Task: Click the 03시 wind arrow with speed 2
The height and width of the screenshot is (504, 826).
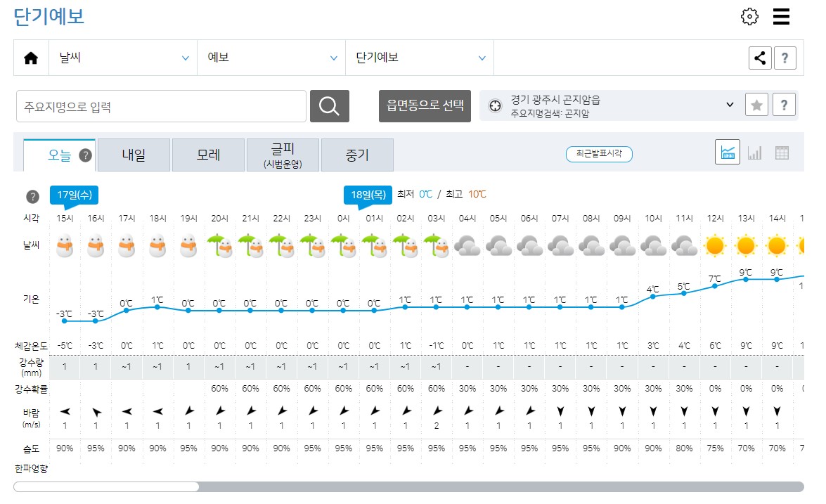Action: 437,411
